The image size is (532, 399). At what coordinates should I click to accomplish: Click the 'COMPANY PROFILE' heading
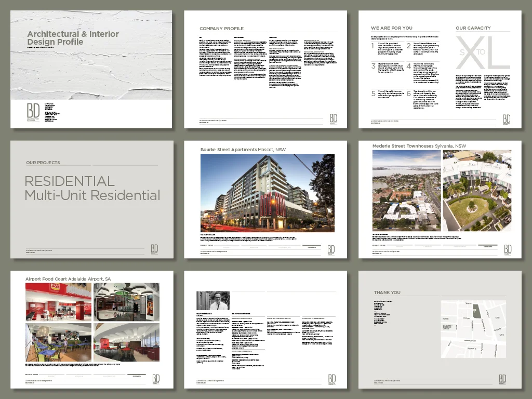(221, 29)
